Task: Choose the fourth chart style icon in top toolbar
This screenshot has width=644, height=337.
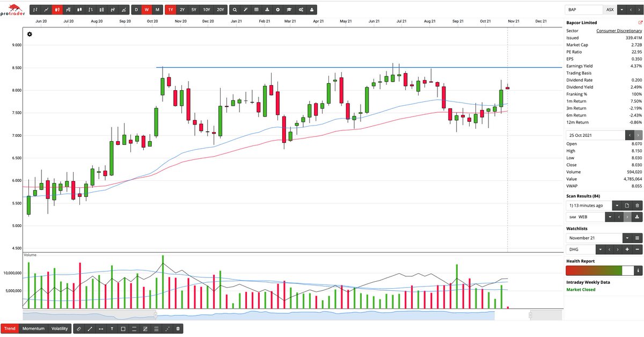Action: (69, 10)
